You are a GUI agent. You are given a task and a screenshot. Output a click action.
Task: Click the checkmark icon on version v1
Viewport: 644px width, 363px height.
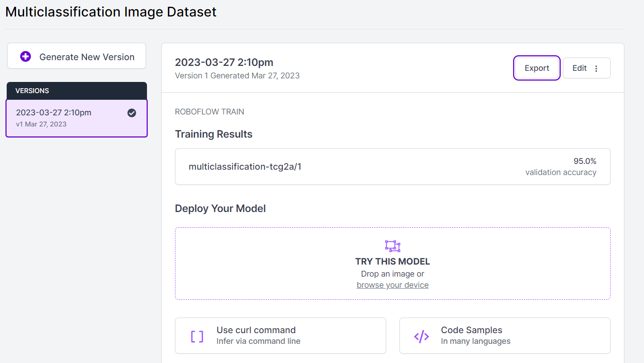click(x=132, y=113)
